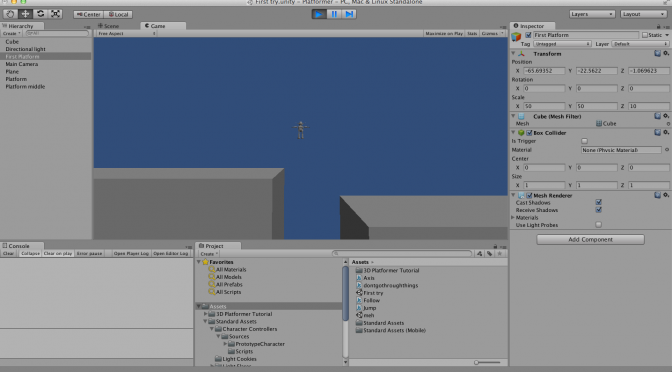Click save search star icon
Screen dimensions: 672x372
click(x=499, y=254)
